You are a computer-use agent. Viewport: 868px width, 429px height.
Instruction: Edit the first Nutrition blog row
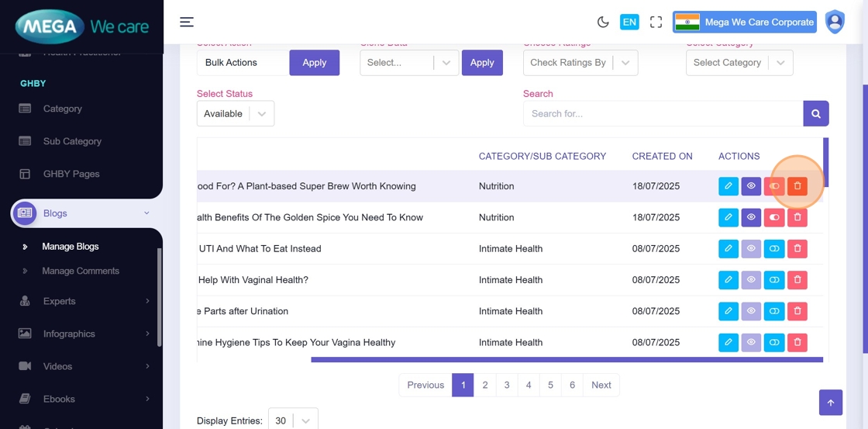tap(728, 186)
